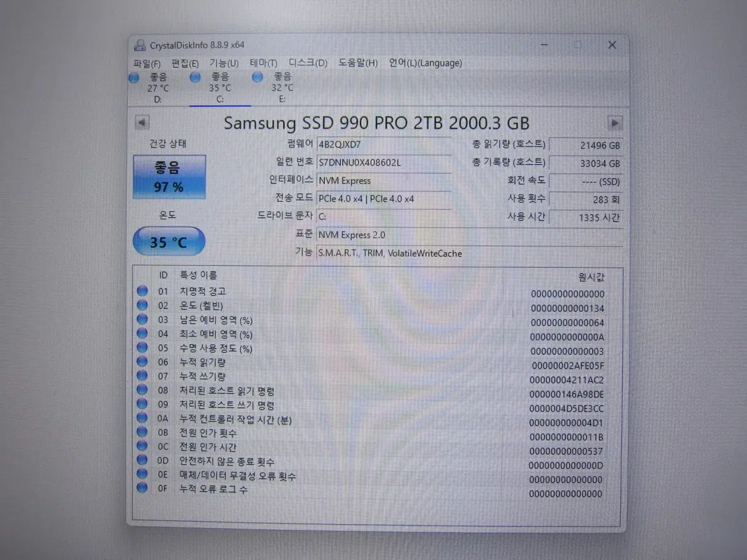Open the 디스크(D) disk selection menu
This screenshot has height=560, width=747.
[x=306, y=63]
